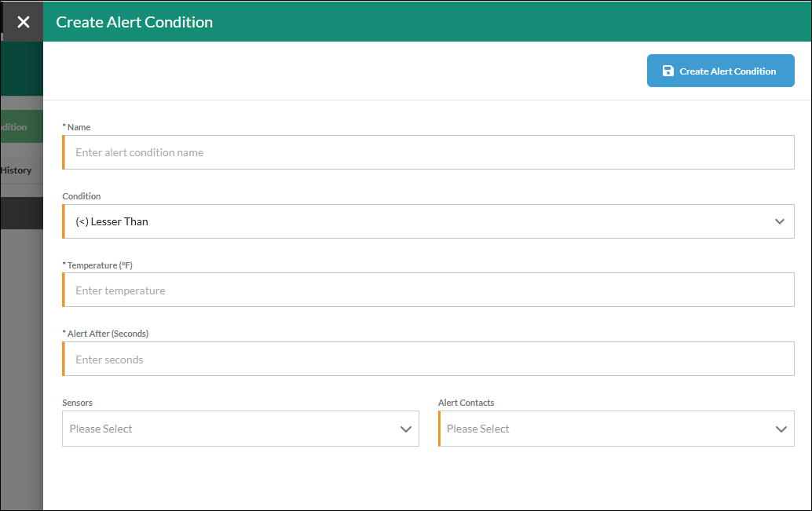Click the Temperature input field
The image size is (812, 511).
pos(428,290)
